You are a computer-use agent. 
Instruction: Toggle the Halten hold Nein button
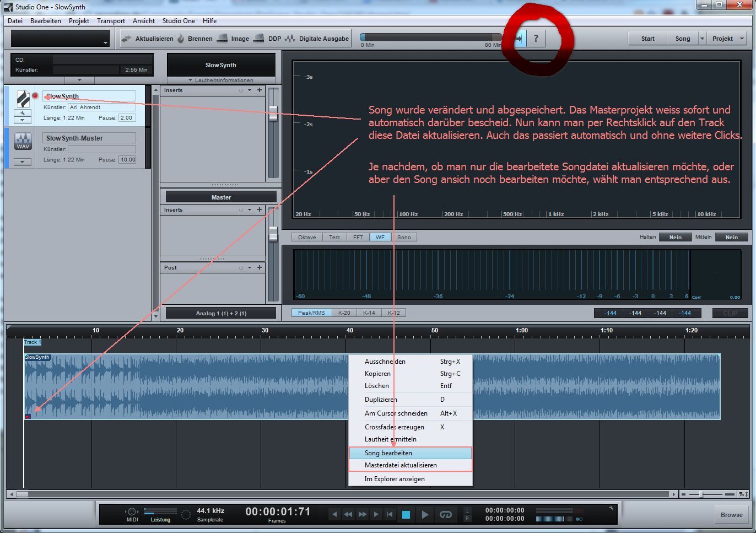[676, 237]
